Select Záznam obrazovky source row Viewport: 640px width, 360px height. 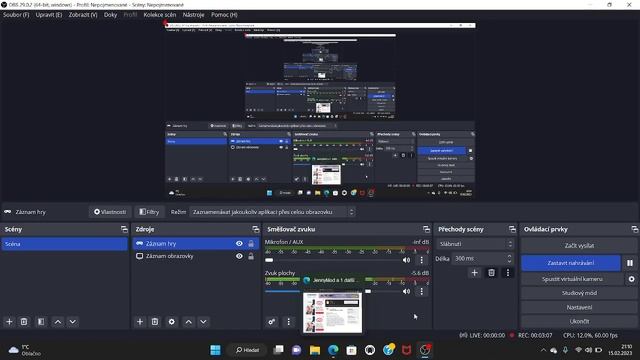pos(196,256)
